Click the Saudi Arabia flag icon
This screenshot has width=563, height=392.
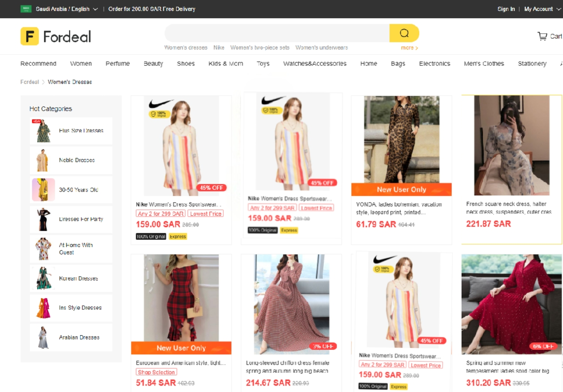pyautogui.click(x=26, y=9)
